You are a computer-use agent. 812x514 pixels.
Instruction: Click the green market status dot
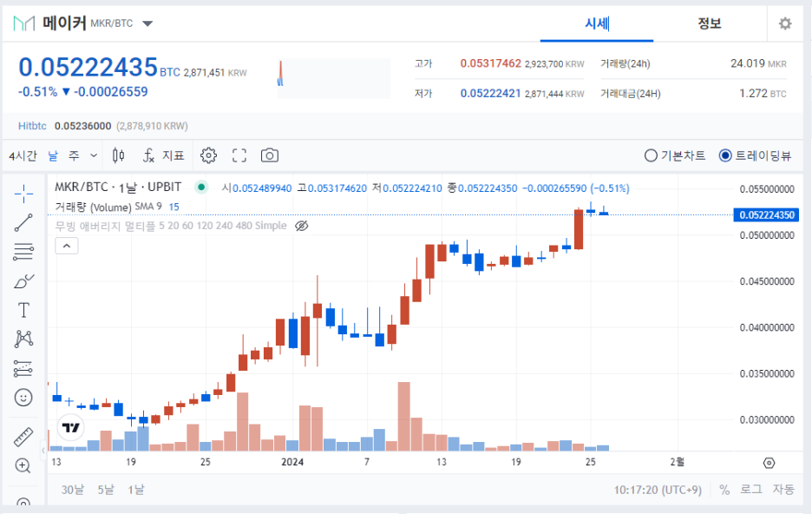(201, 187)
